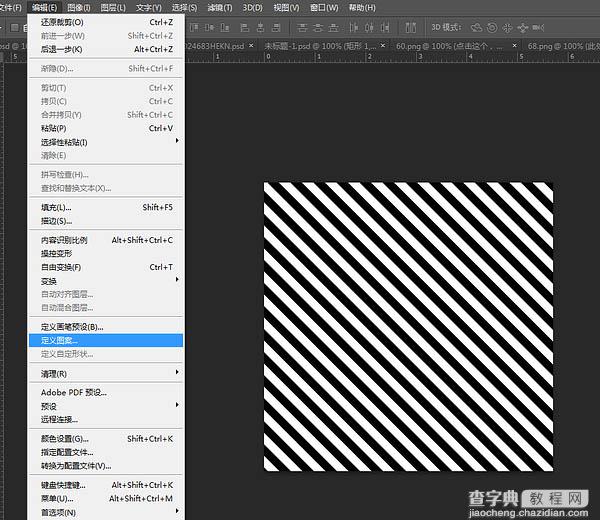Click the align vertical centers icon
This screenshot has width=600, height=520.
tap(209, 28)
